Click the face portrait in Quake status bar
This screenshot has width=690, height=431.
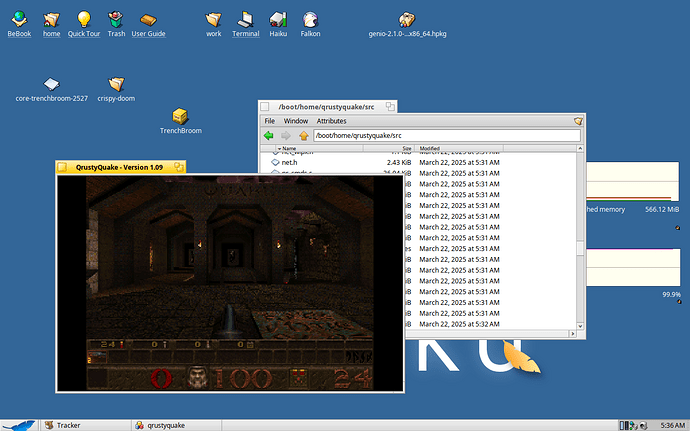[198, 378]
